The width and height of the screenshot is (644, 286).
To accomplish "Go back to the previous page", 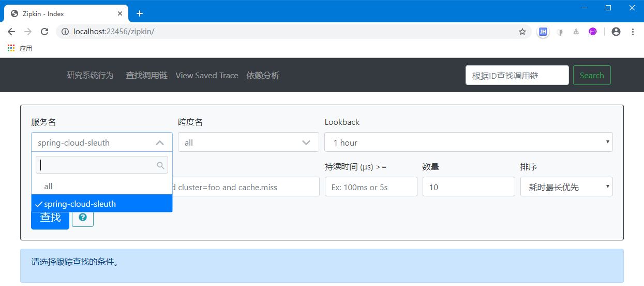I will (x=11, y=32).
